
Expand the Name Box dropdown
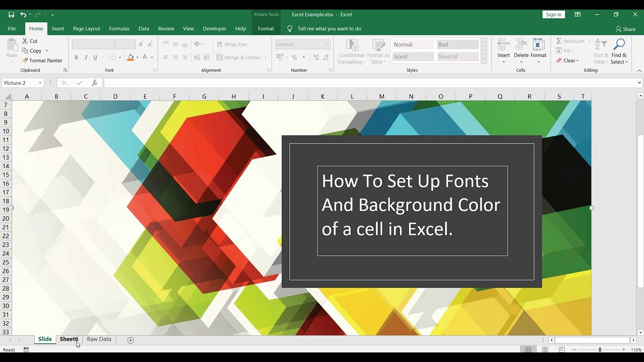click(x=40, y=83)
